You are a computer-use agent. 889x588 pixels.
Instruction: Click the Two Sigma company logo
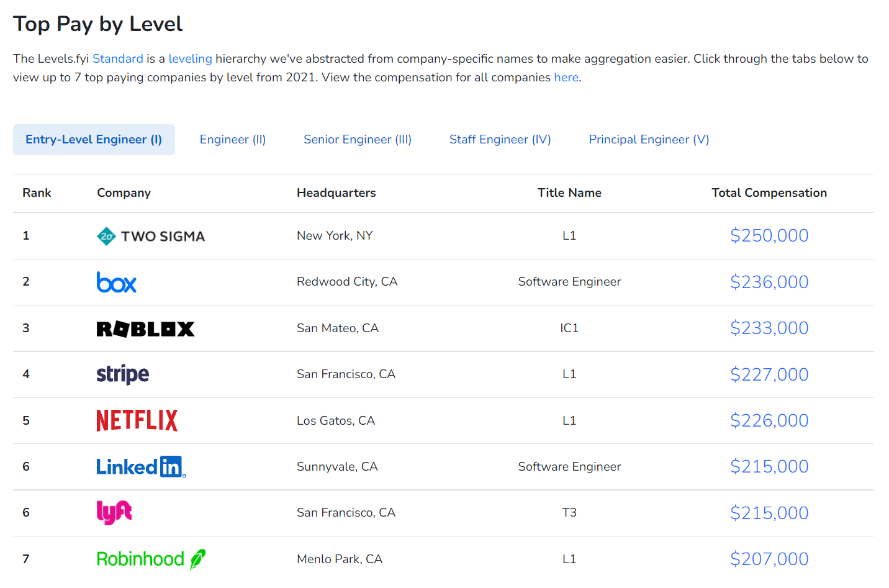tap(151, 236)
